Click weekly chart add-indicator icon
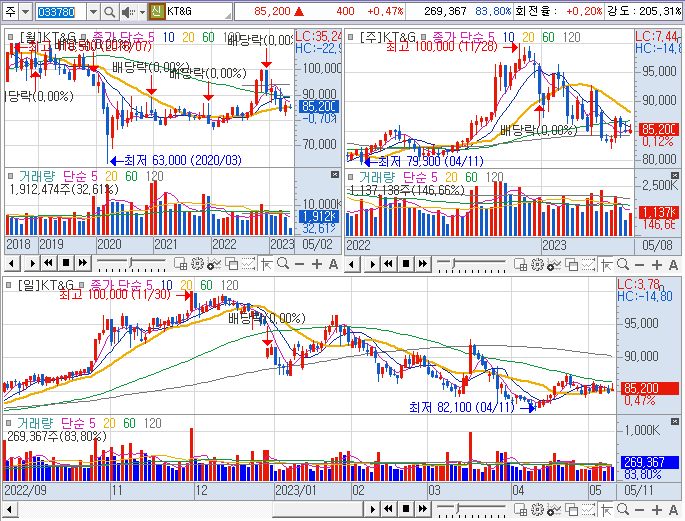The image size is (685, 521). click(x=554, y=264)
